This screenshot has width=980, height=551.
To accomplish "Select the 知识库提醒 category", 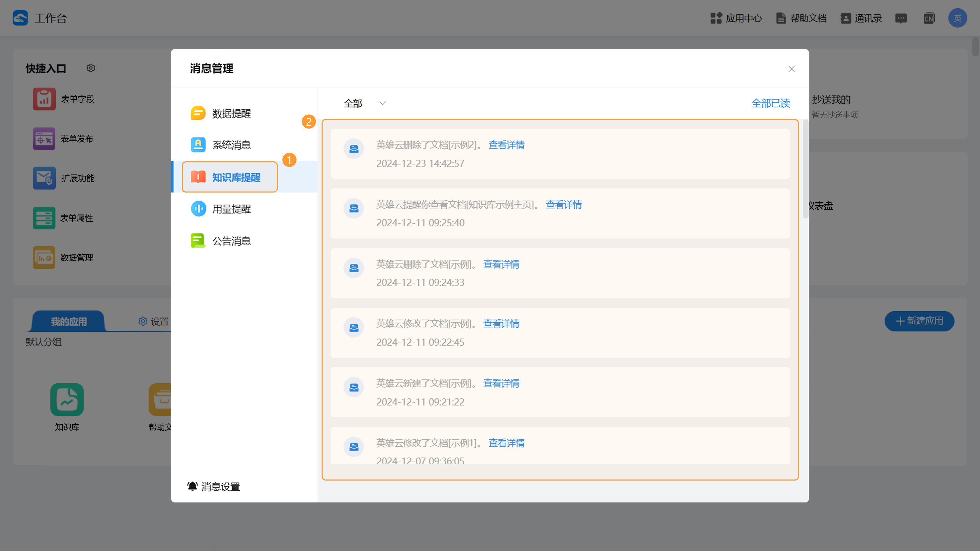I will pyautogui.click(x=244, y=177).
